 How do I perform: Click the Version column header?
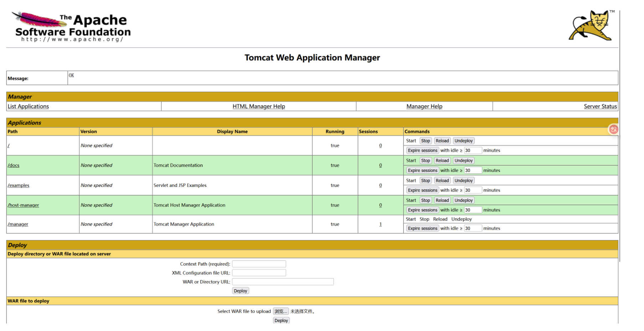coord(89,132)
